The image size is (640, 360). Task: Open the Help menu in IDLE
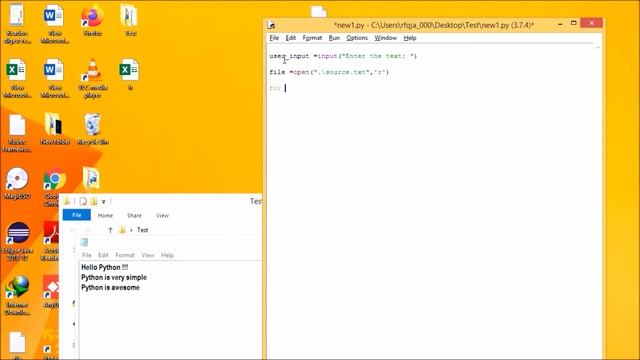410,38
